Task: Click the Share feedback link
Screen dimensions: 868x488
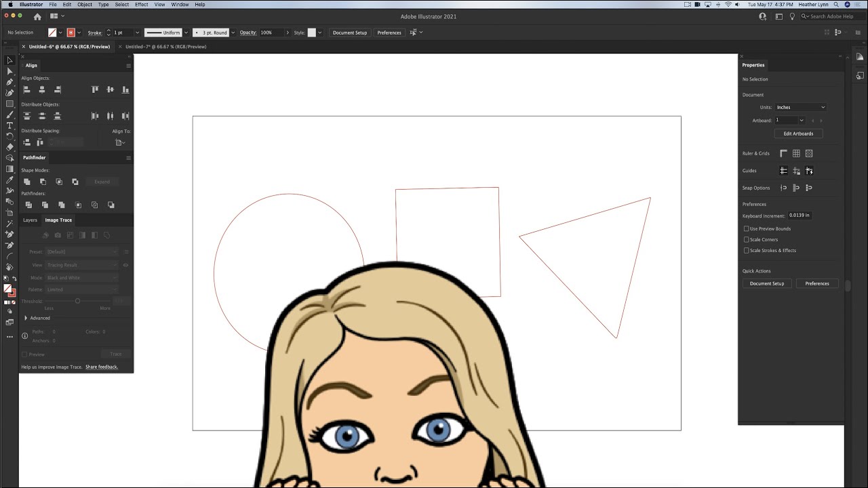Action: coord(102,367)
